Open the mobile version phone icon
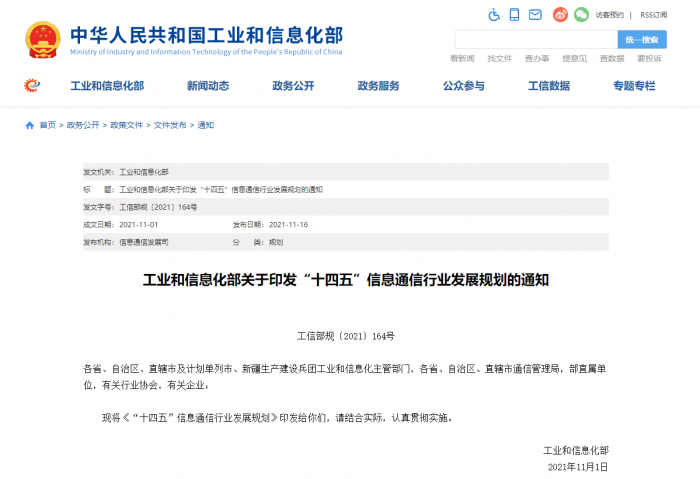700x479 pixels. click(x=515, y=14)
